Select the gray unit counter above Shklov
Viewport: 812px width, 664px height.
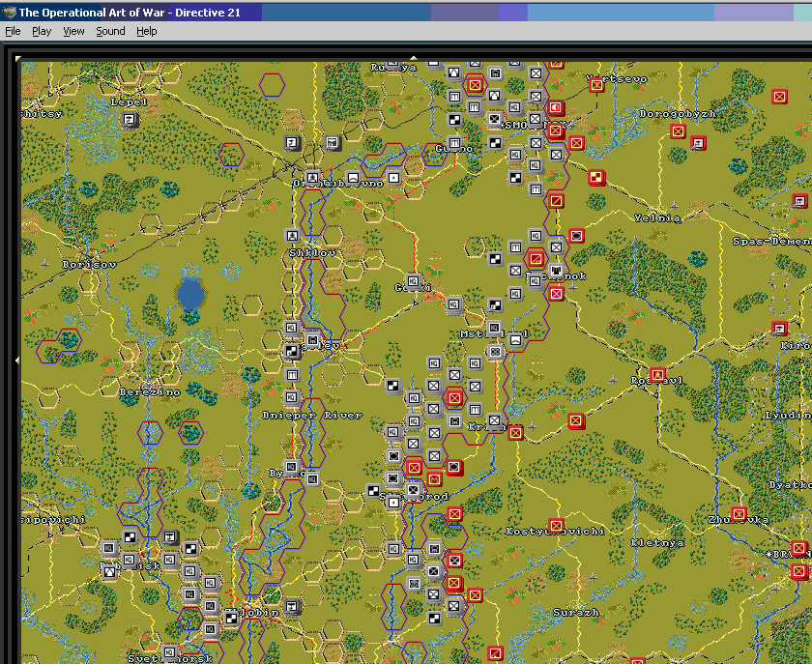pos(292,236)
